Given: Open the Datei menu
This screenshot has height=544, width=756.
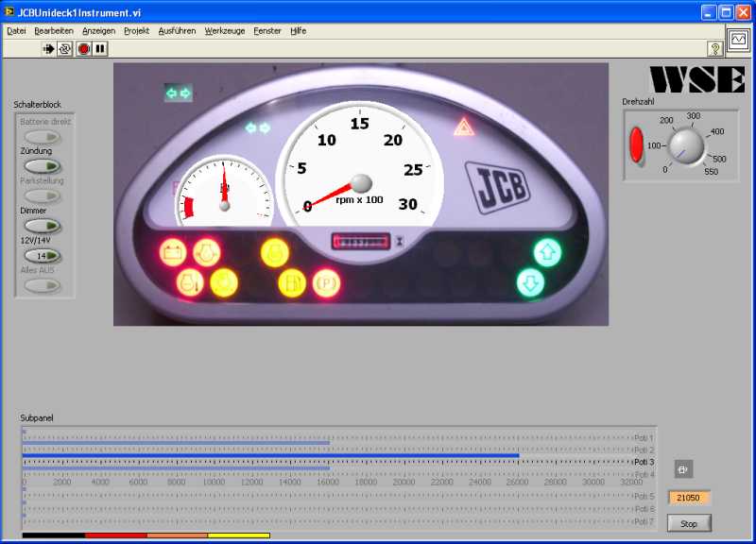Looking at the screenshot, I should click(16, 31).
